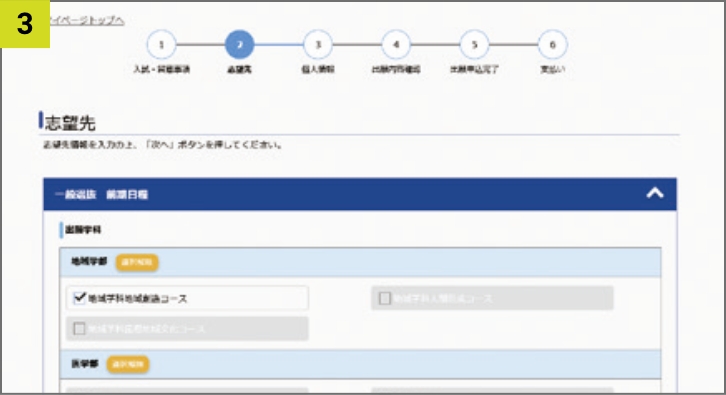Collapse the 一般選抜 前期日程 section chevron
The height and width of the screenshot is (395, 726).
pyautogui.click(x=655, y=193)
